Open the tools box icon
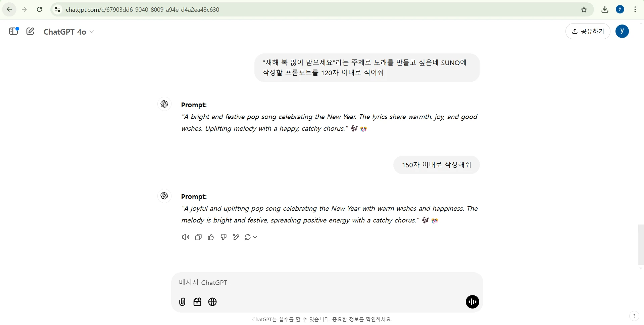 (x=197, y=302)
